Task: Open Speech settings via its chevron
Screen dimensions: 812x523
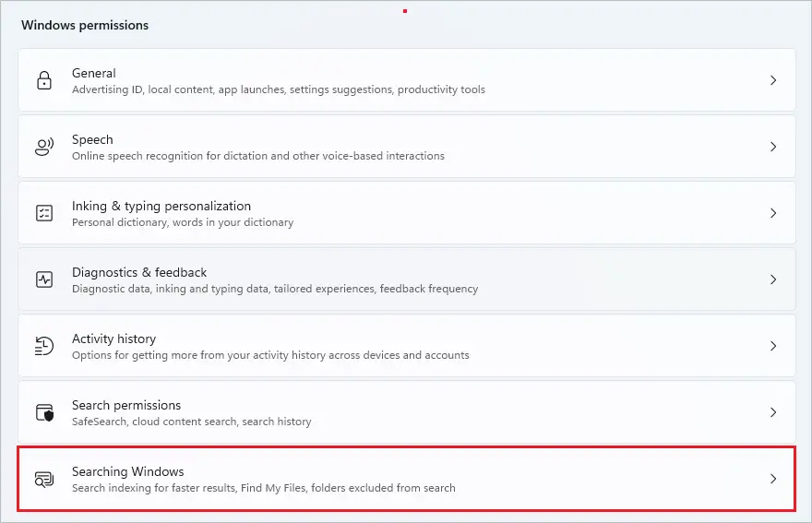Action: (773, 147)
